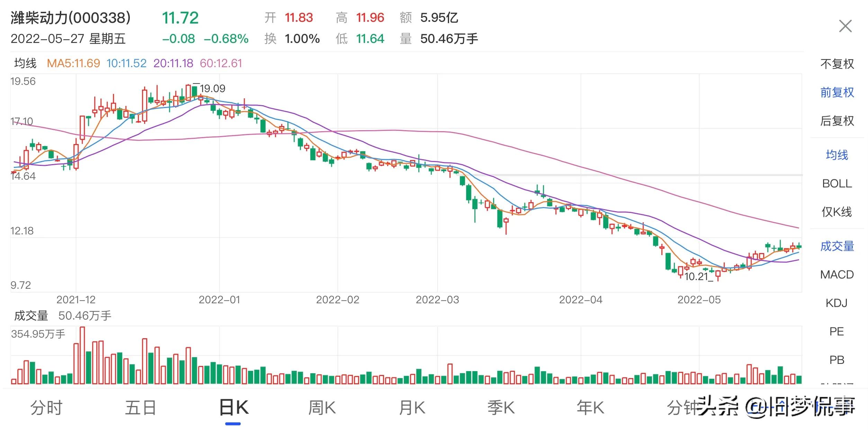Click stock name 潍柴动力(000338)
The height and width of the screenshot is (430, 868).
click(x=71, y=18)
